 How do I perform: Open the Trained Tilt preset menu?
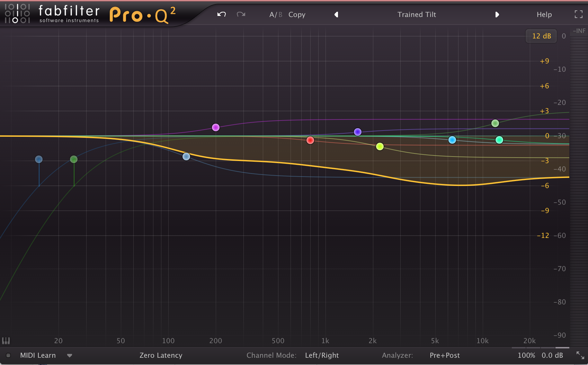pos(417,15)
